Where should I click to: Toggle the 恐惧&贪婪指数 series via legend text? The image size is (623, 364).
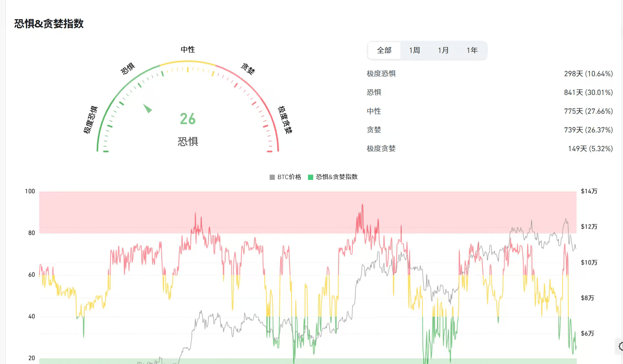pyautogui.click(x=337, y=177)
